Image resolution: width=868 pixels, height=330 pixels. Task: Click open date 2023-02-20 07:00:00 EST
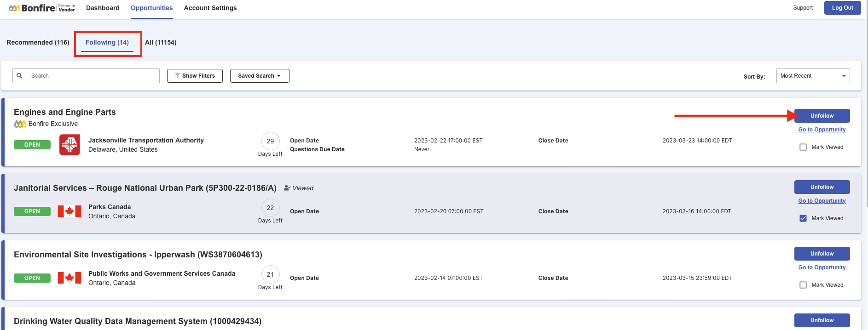(x=449, y=211)
